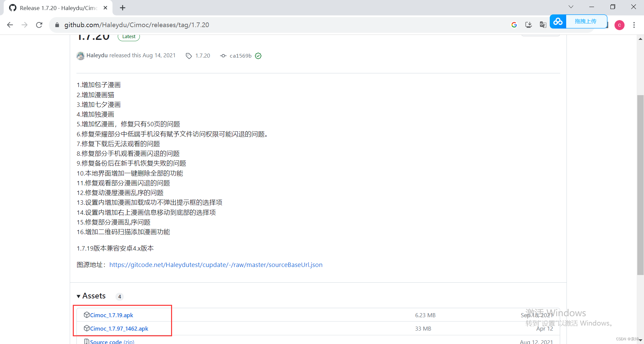Click Haleydu's avatar image
Image resolution: width=644 pixels, height=344 pixels.
80,56
